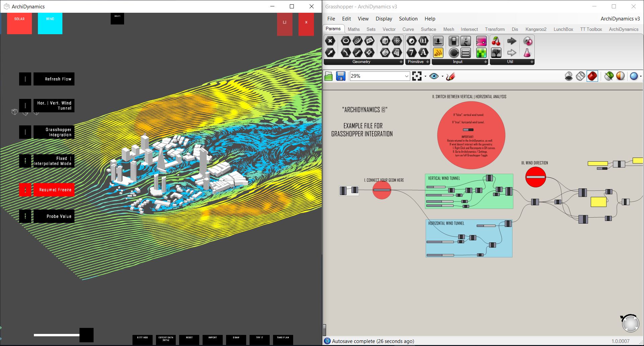This screenshot has height=346, width=644.
Task: Expand the Geometry panel with its plus
Action: 401,62
